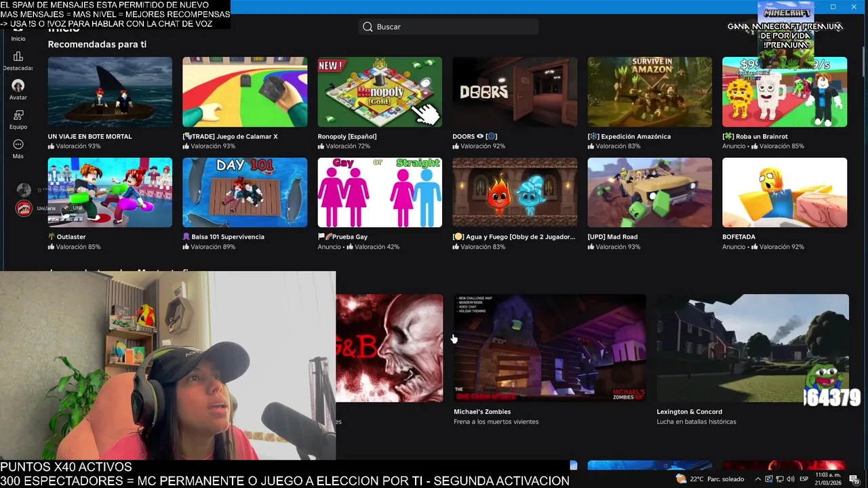Open the DOORS game thumbnail
Image resolution: width=868 pixels, height=488 pixels.
pyautogui.click(x=515, y=91)
